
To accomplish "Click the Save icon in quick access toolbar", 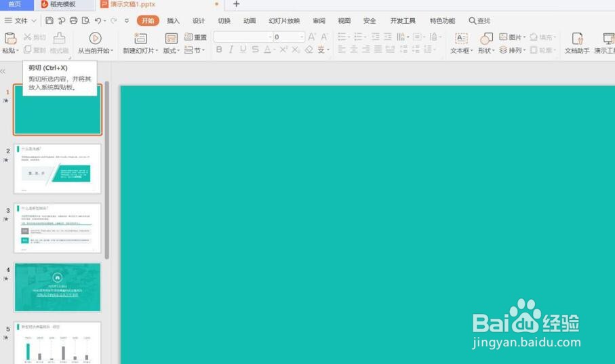I will [x=49, y=20].
